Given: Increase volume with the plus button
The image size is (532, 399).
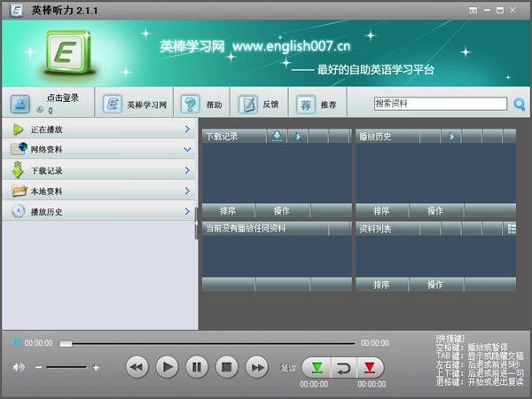Looking at the screenshot, I should 96,367.
